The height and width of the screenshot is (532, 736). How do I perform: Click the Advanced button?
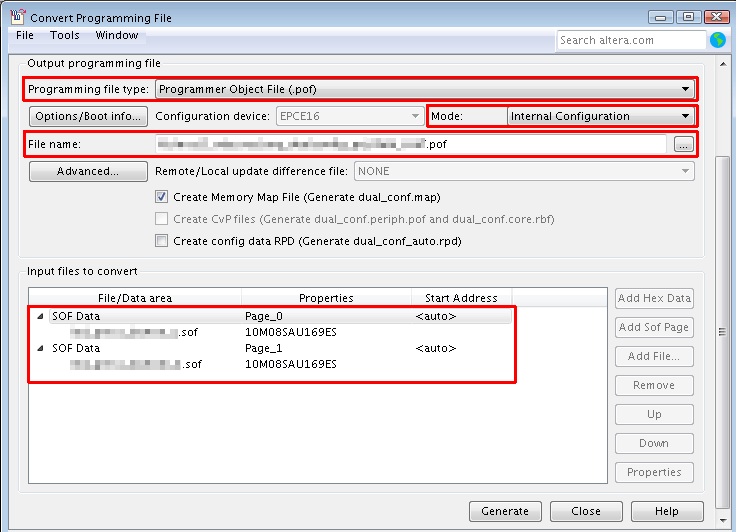(x=89, y=171)
